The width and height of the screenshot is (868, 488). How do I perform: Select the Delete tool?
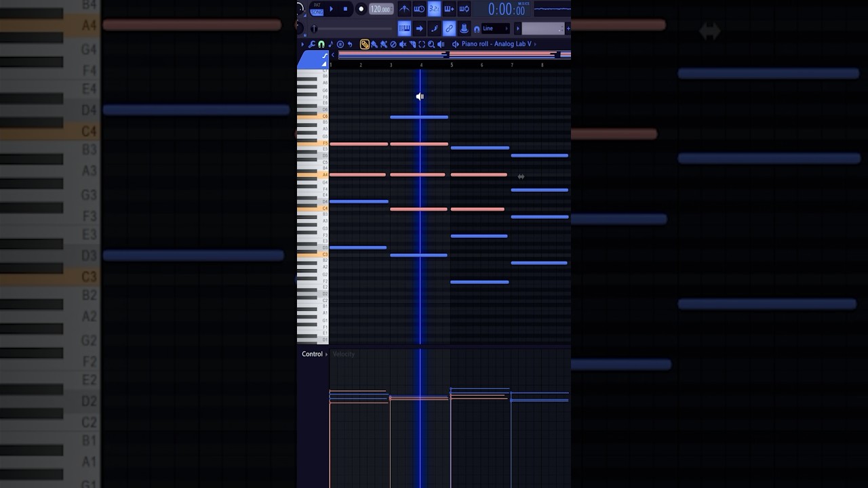(393, 44)
